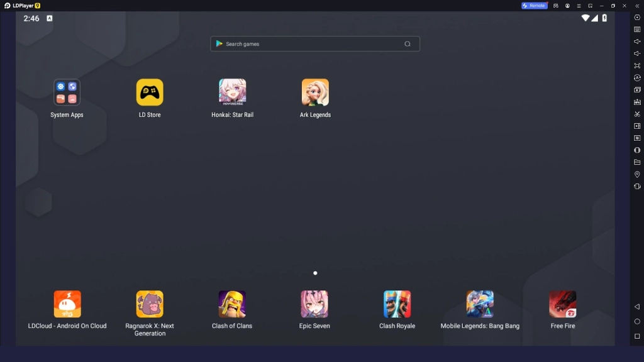The height and width of the screenshot is (362, 644).
Task: Open Clash of Clans
Action: coord(232,304)
